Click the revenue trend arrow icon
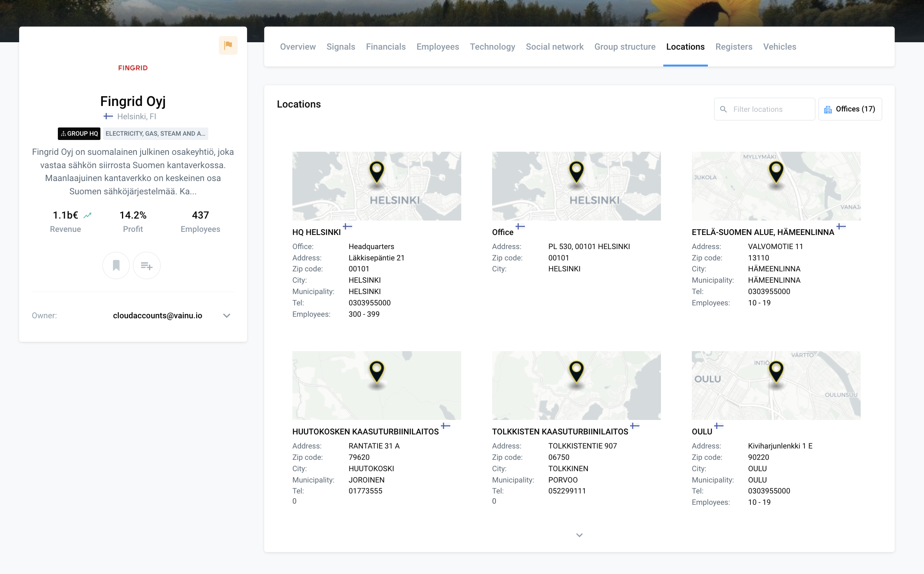 [88, 215]
